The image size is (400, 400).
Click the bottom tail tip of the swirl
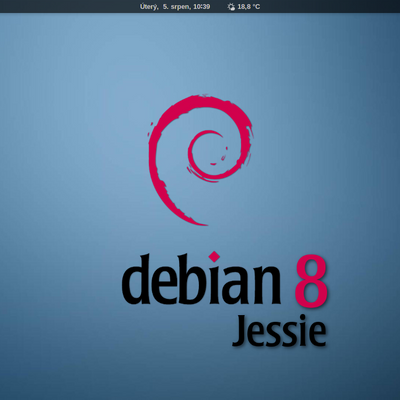pyautogui.click(x=202, y=223)
